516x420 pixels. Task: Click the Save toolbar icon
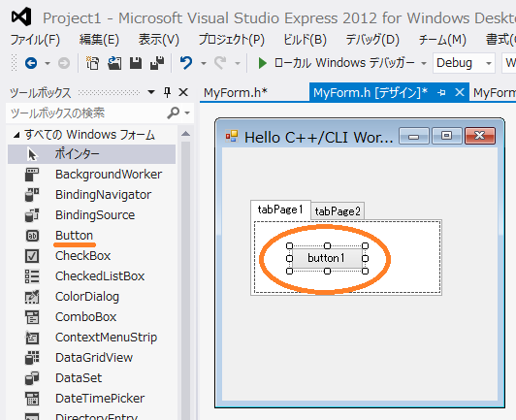(136, 63)
